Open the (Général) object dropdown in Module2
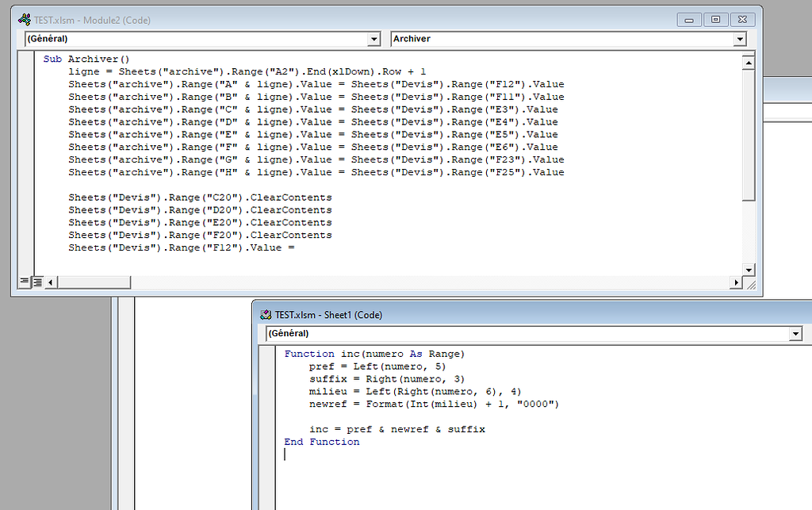The height and width of the screenshot is (510, 812). tap(373, 38)
